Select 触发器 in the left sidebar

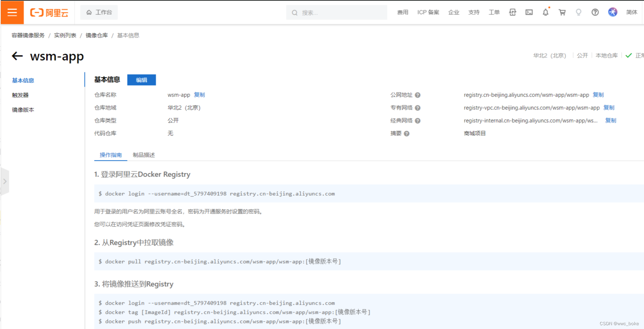(x=20, y=95)
